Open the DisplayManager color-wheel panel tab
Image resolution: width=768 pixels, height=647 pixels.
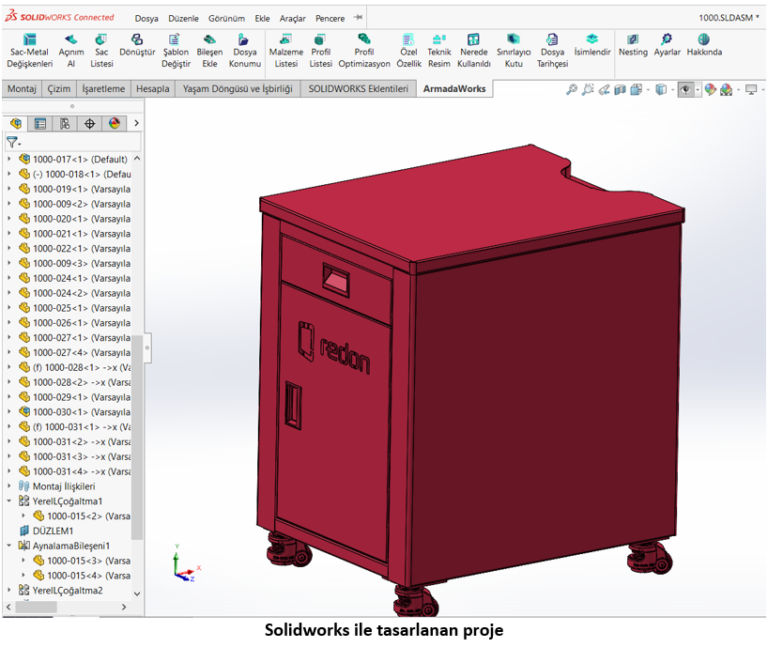[114, 124]
